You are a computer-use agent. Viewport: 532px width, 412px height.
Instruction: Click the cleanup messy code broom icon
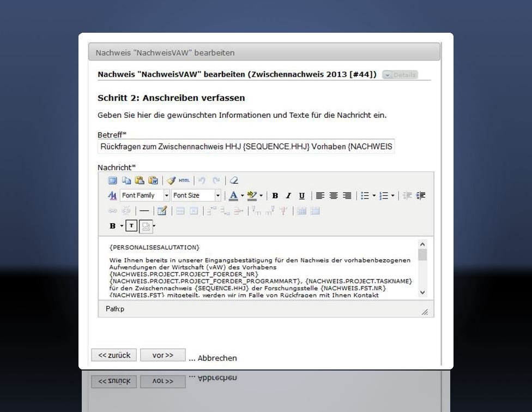[x=171, y=181]
